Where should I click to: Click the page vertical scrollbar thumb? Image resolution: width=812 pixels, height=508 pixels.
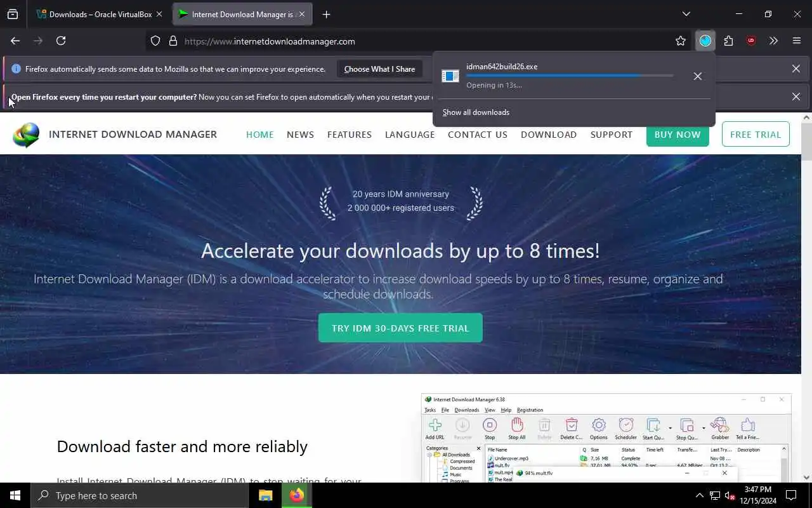point(806,141)
